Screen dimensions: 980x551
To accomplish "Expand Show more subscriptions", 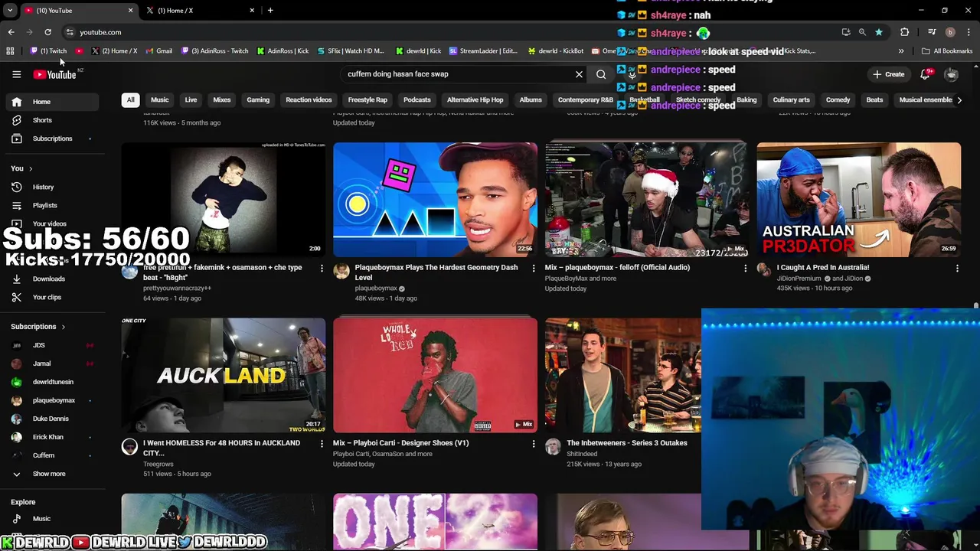I will (52, 474).
